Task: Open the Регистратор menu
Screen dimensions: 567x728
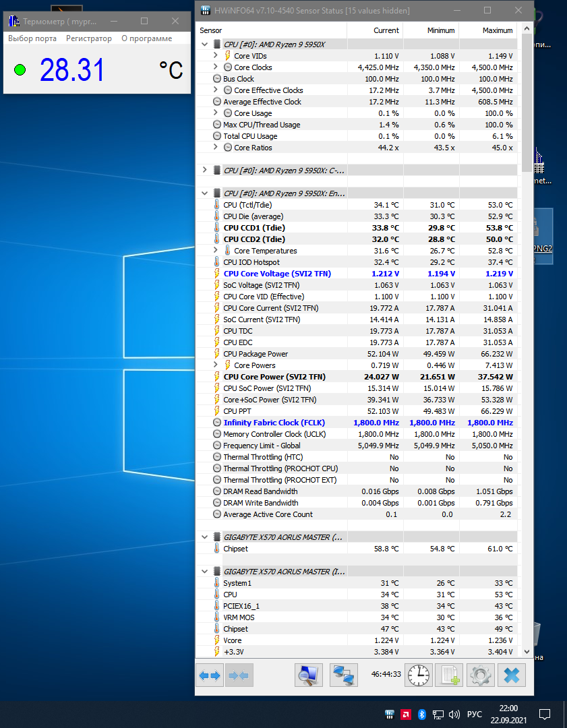Action: point(89,38)
